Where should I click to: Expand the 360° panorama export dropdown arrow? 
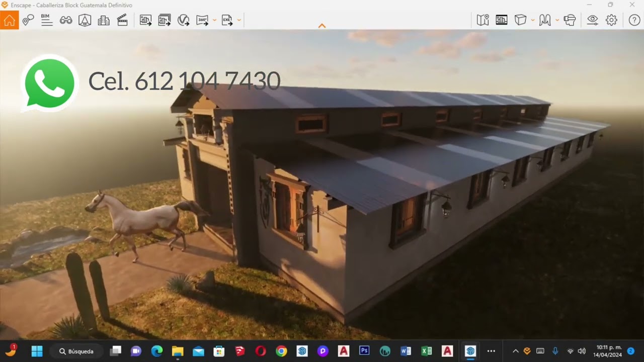click(x=214, y=20)
